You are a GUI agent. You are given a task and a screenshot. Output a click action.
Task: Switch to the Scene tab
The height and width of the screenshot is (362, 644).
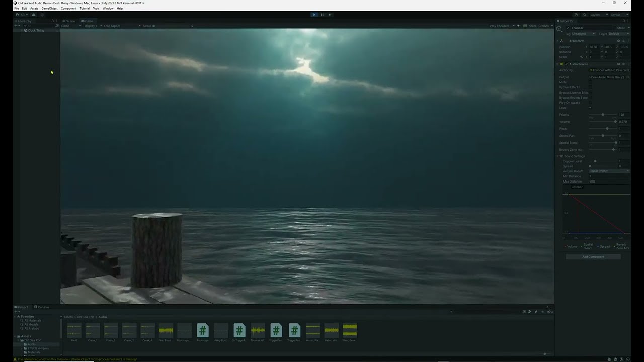click(x=69, y=21)
